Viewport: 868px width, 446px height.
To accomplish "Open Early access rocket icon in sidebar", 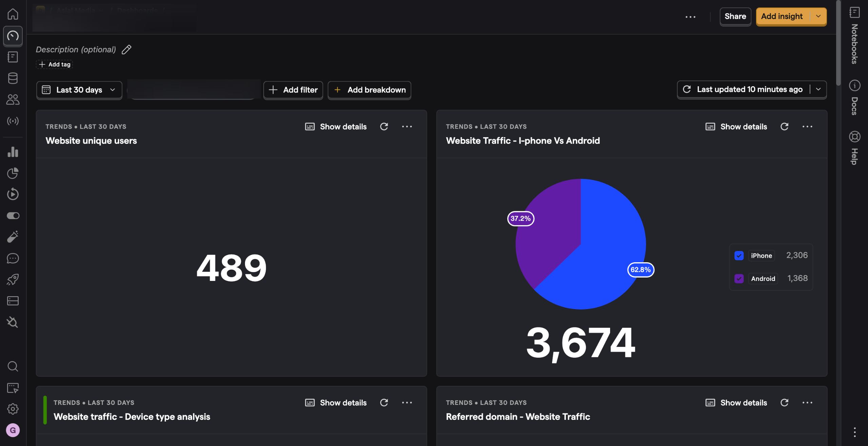I will 13,280.
